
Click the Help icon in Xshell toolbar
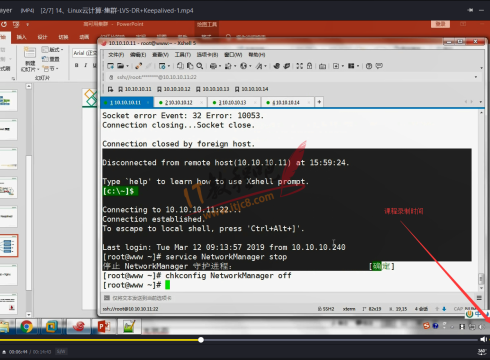click(x=369, y=66)
